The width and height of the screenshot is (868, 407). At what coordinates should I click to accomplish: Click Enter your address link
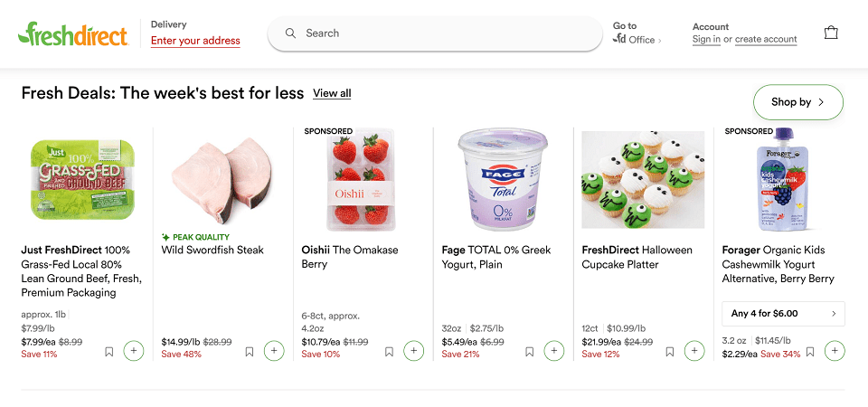tap(195, 41)
